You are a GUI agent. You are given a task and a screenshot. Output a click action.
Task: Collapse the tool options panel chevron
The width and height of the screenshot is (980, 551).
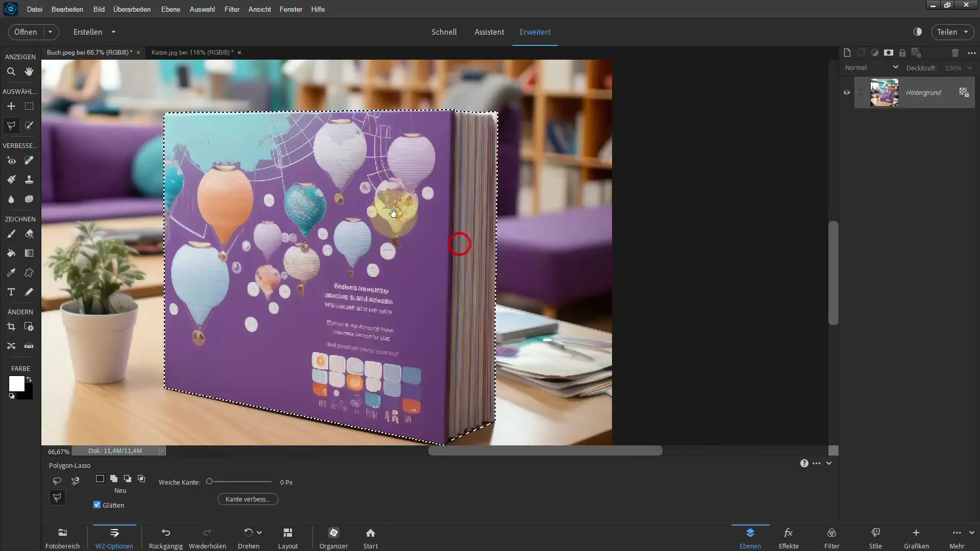(829, 463)
